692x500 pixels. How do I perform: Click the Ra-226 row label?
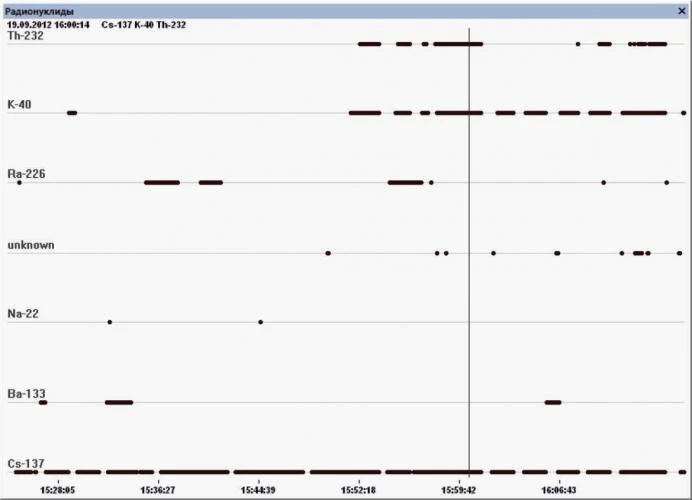point(26,174)
